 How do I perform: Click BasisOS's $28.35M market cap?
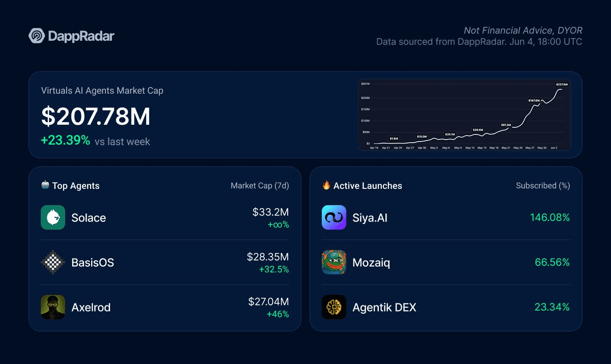coord(268,257)
